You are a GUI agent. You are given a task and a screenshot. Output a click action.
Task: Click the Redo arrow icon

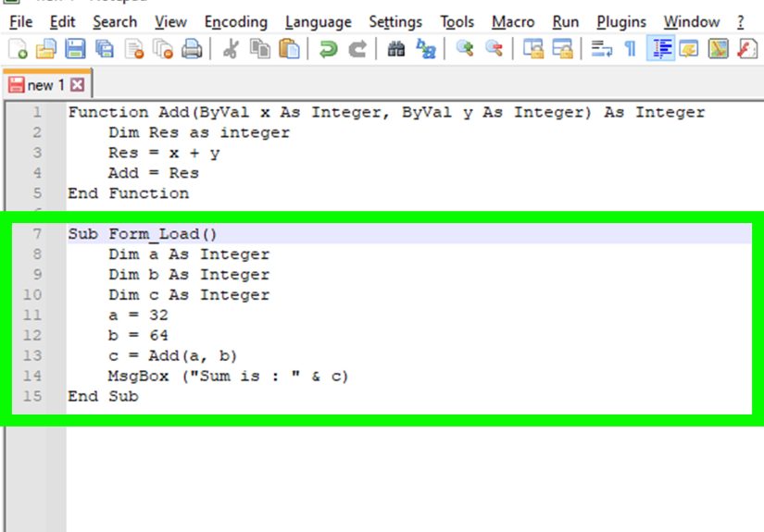(x=357, y=49)
